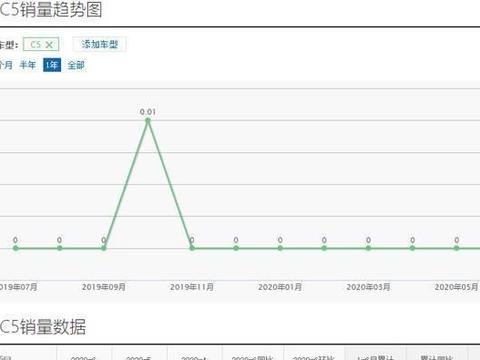480x360 pixels.
Task: Click the 2019年07月 data point on the line
Action: tap(15, 248)
